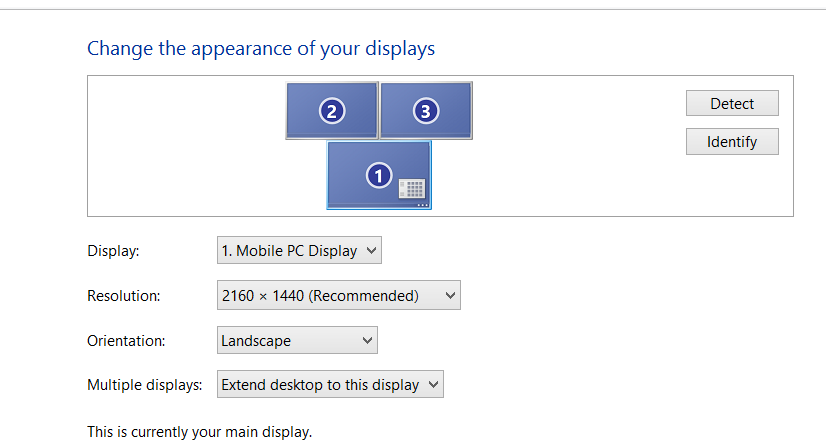Click the chevron arrow of the Orientation combo box
The image size is (826, 445).
[367, 341]
